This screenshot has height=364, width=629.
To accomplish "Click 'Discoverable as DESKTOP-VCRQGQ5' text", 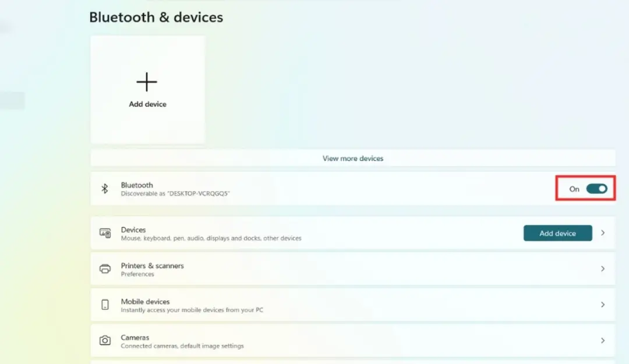I will pyautogui.click(x=175, y=193).
